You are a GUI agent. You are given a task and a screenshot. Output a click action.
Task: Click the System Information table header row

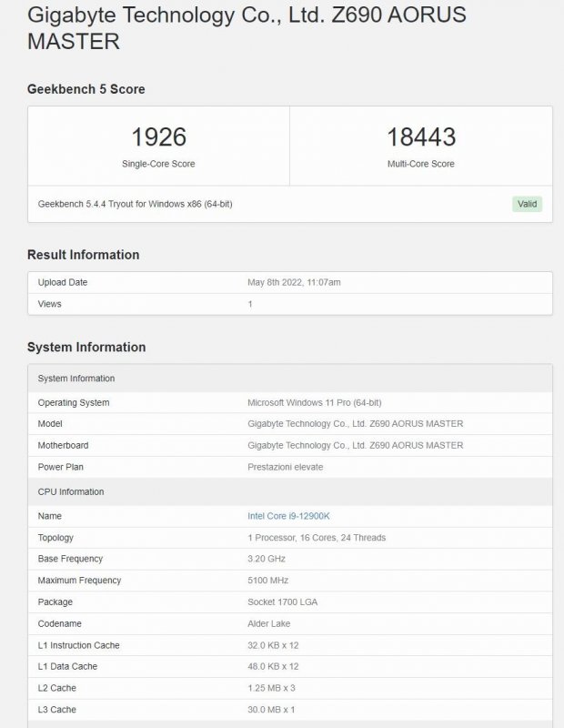tap(290, 379)
